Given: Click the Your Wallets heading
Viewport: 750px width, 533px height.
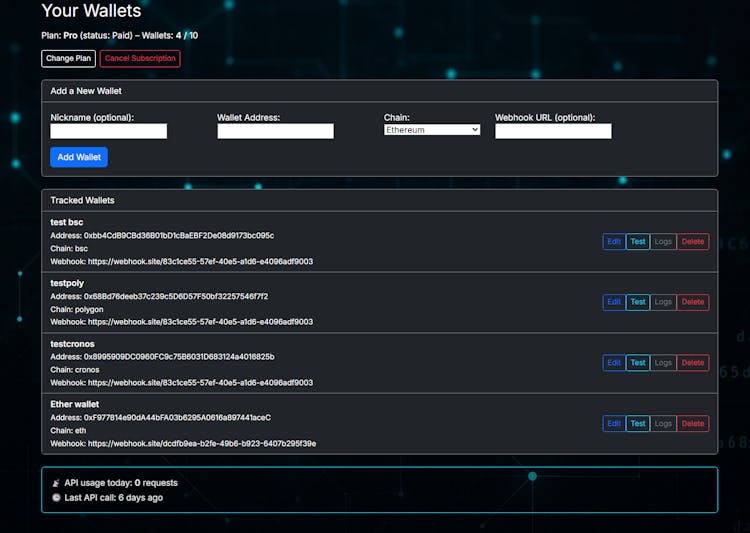Looking at the screenshot, I should (x=91, y=11).
